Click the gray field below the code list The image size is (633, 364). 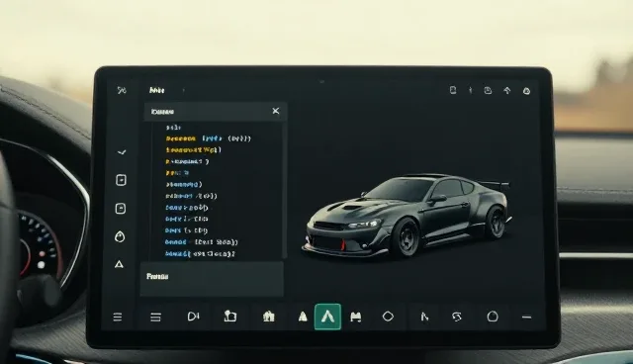(212, 279)
